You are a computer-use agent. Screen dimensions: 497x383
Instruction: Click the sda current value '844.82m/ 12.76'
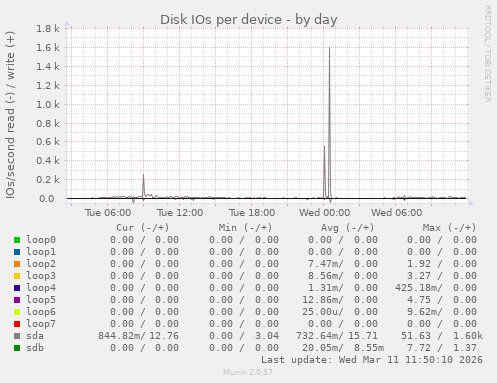[138, 336]
